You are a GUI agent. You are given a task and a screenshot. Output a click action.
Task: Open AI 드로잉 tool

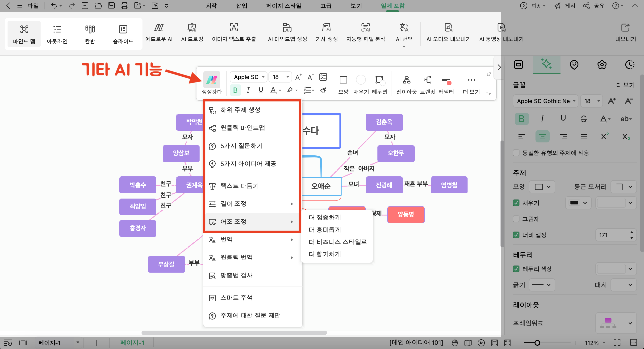click(192, 32)
